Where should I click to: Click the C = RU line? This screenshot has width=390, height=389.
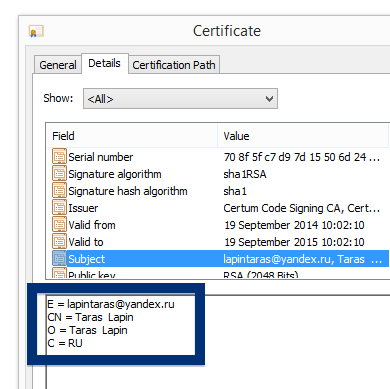click(x=65, y=343)
